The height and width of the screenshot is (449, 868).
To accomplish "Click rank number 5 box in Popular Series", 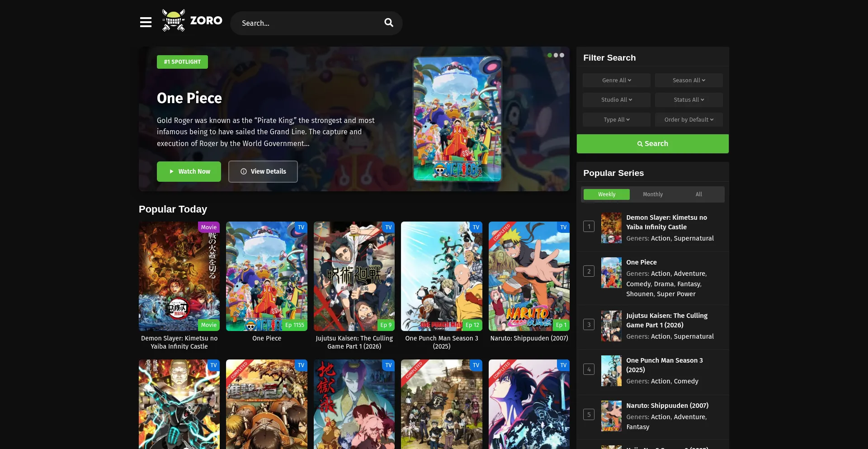I will click(x=589, y=415).
